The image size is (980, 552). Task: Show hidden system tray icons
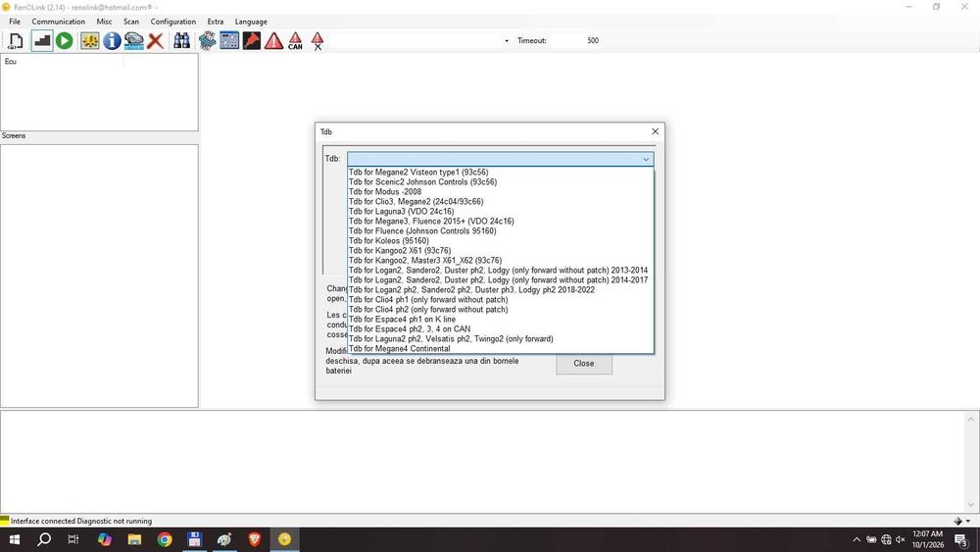click(857, 539)
